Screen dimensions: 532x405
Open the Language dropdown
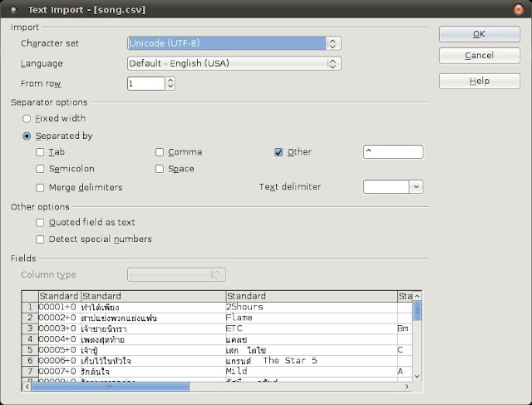tap(234, 63)
